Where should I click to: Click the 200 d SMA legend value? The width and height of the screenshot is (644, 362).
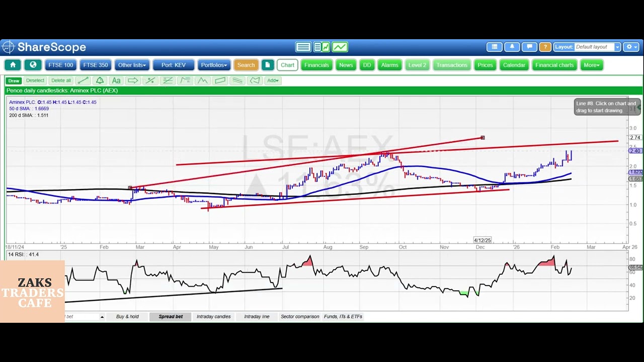[x=29, y=115]
